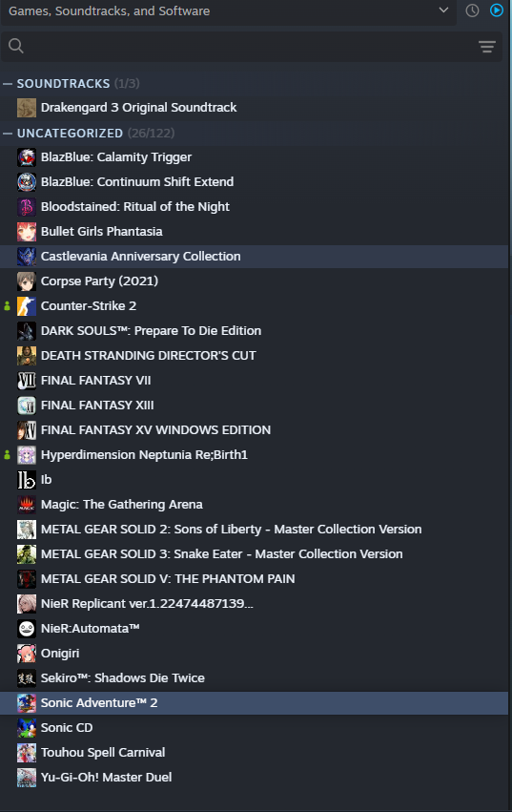The width and height of the screenshot is (512, 812).
Task: Select Drakengard 3 Original Soundtrack
Action: (254, 108)
